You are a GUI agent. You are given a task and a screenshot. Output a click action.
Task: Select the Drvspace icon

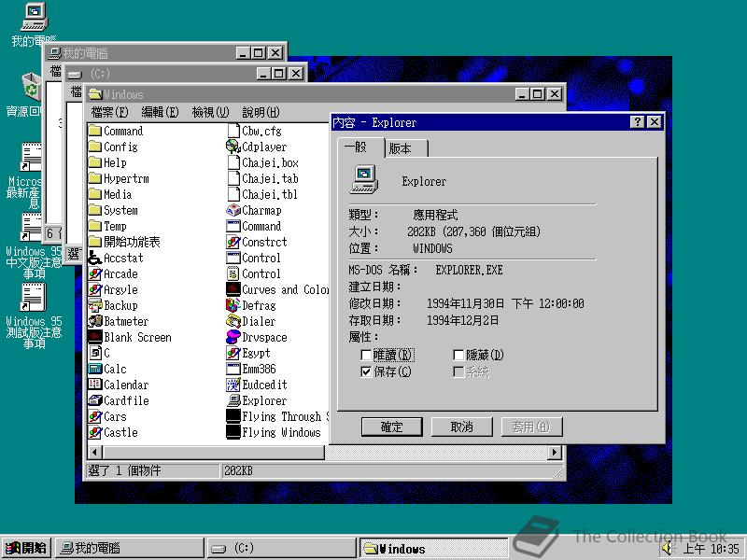[x=233, y=337]
